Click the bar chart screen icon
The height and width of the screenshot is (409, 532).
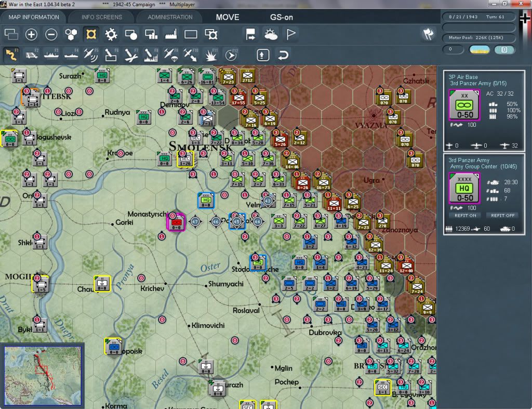click(x=151, y=34)
